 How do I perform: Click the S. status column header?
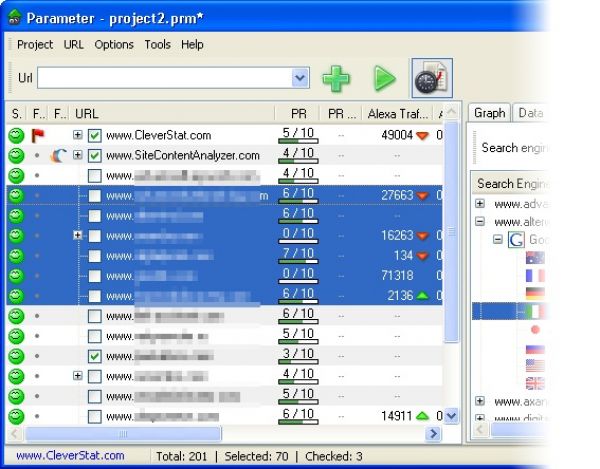(16, 114)
